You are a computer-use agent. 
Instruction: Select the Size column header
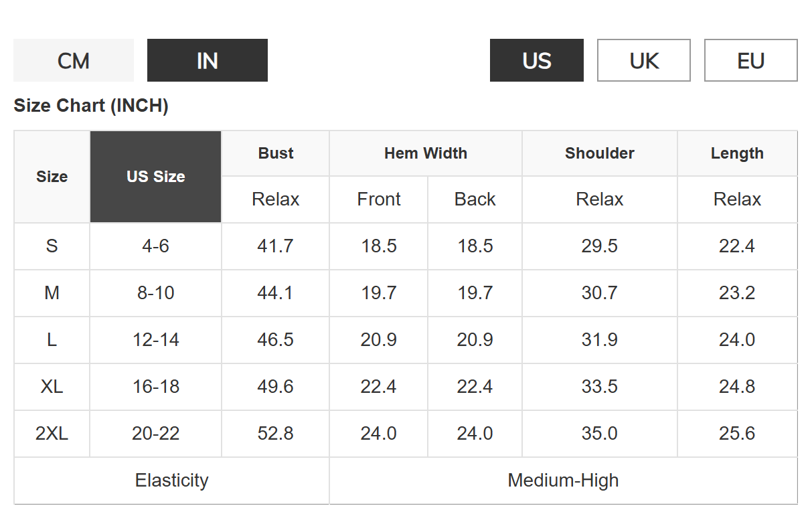click(x=52, y=177)
